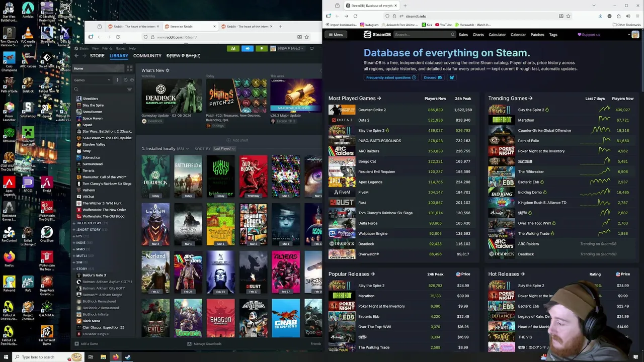
Task: Click Firefox icon in Windows taskbar
Action: [115, 357]
